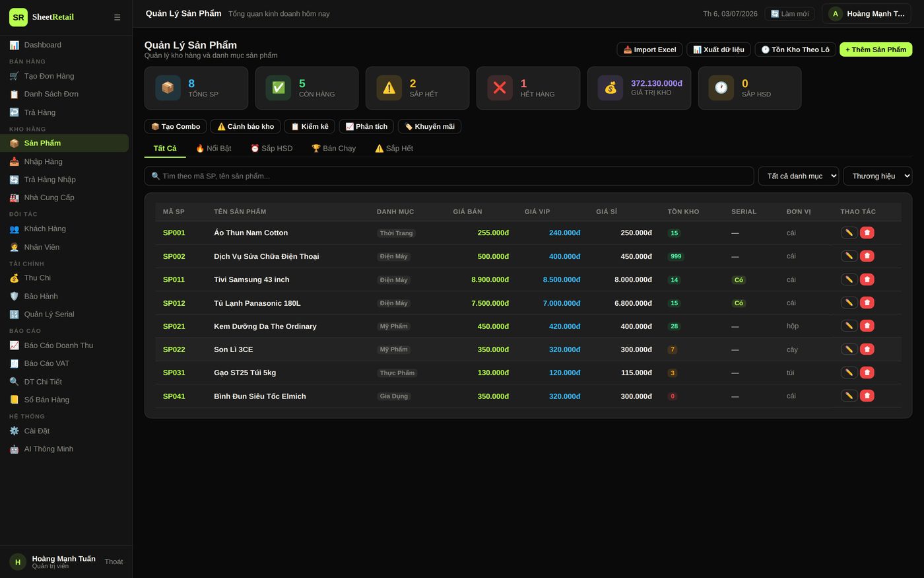Switch to the Sắp HSD tab
Image resolution: width=924 pixels, height=578 pixels.
[x=271, y=149]
